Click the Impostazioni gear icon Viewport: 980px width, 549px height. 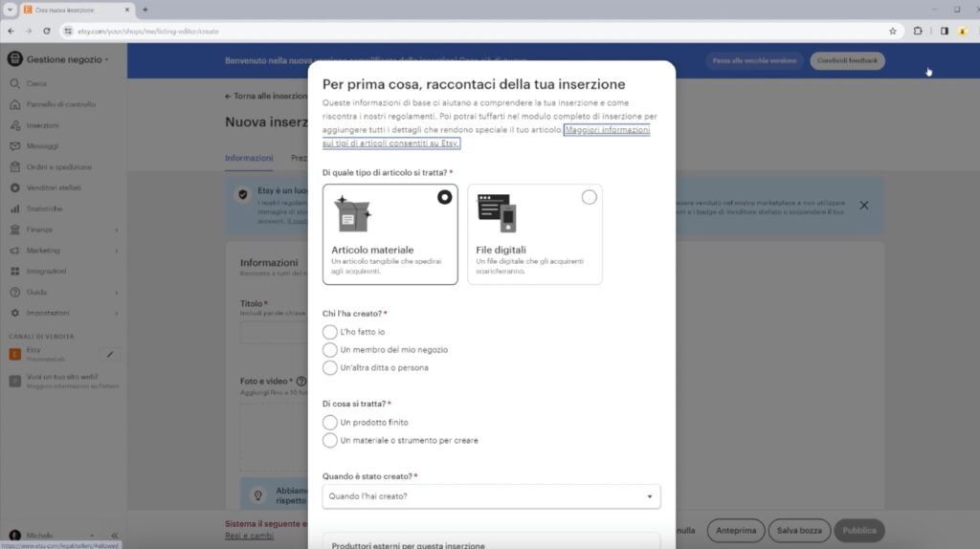click(15, 313)
